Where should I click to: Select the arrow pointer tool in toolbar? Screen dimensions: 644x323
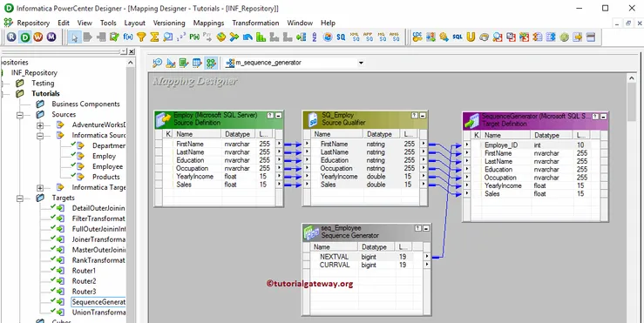pos(74,37)
